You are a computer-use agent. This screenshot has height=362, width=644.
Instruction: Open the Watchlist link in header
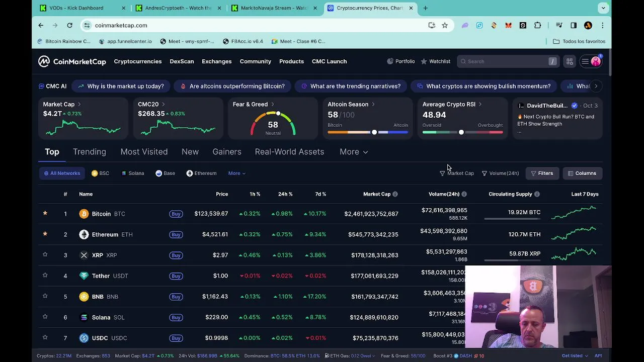436,61
